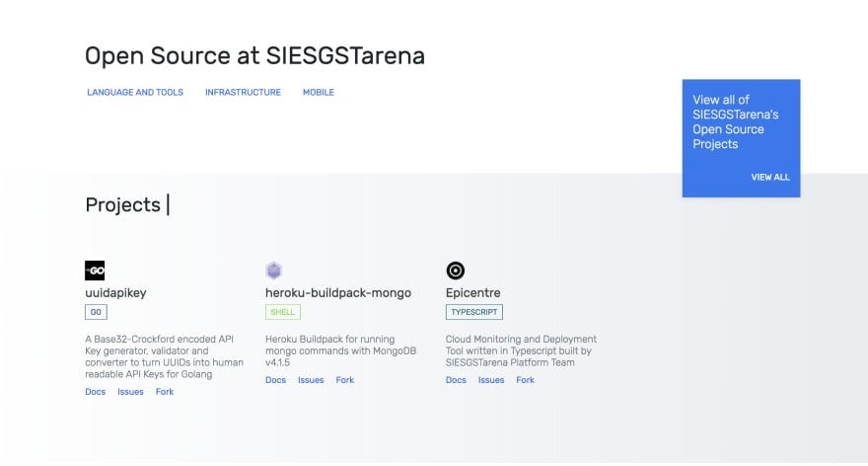Image resolution: width=868 pixels, height=466 pixels.
Task: Click the GO language tag
Action: point(96,312)
